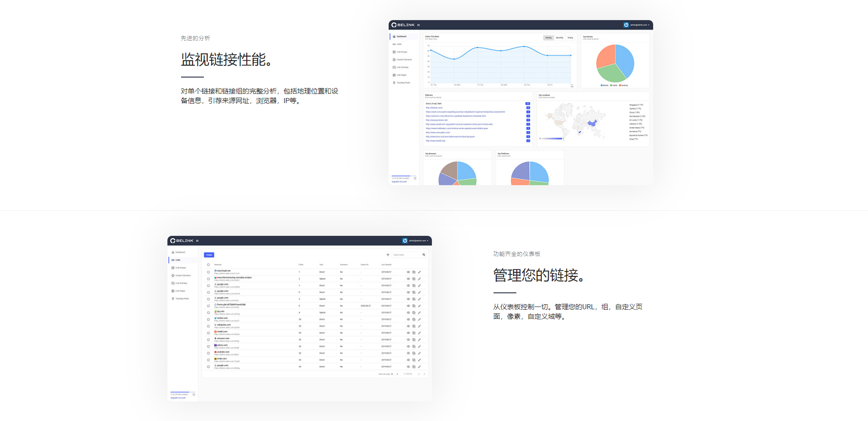
Task: Tick the checkbox next to www.haah.net
Action: click(x=208, y=272)
